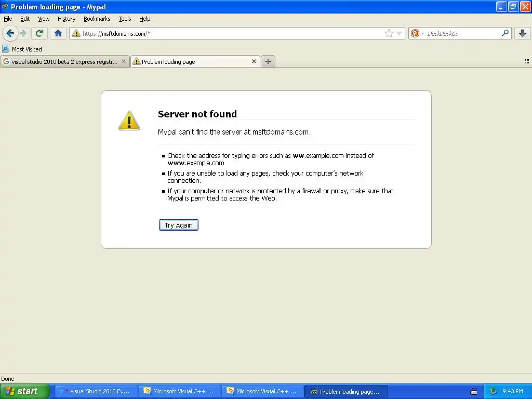
Task: Click the network tray icon beside clock
Action: pyautogui.click(x=493, y=392)
